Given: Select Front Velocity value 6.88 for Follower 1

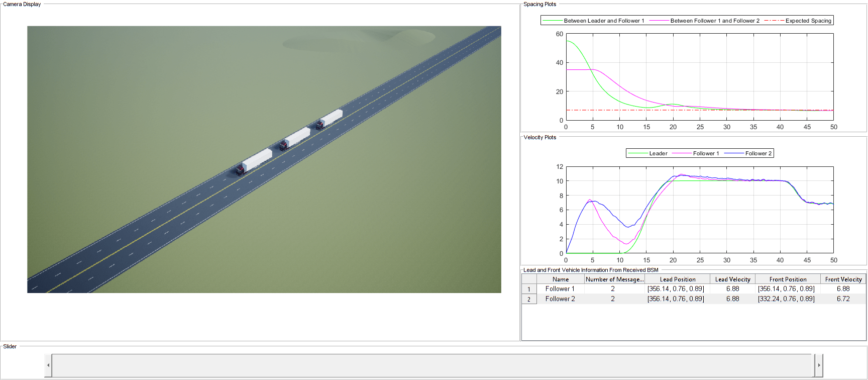Looking at the screenshot, I should pyautogui.click(x=843, y=289).
